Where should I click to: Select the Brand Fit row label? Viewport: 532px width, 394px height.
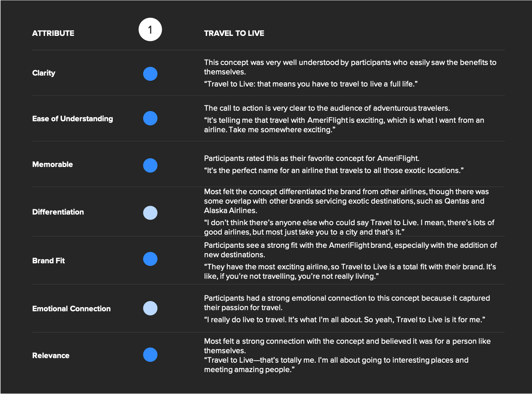coord(48,261)
